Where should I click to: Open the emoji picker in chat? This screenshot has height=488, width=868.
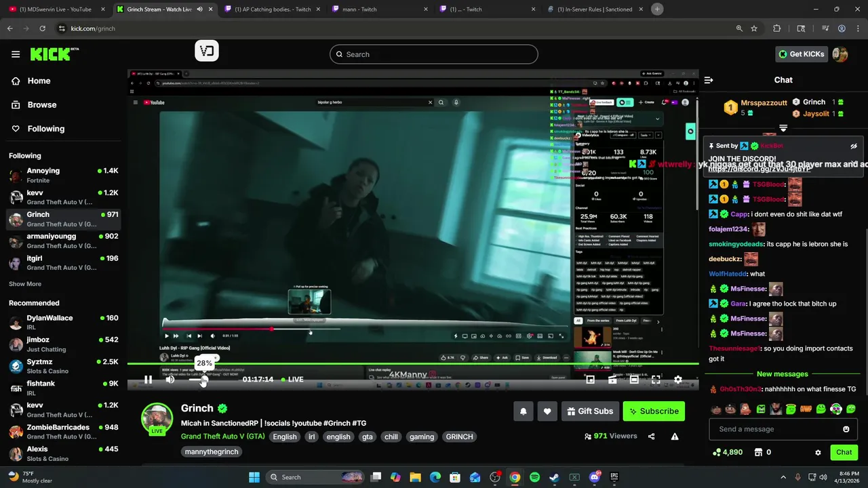(846, 429)
